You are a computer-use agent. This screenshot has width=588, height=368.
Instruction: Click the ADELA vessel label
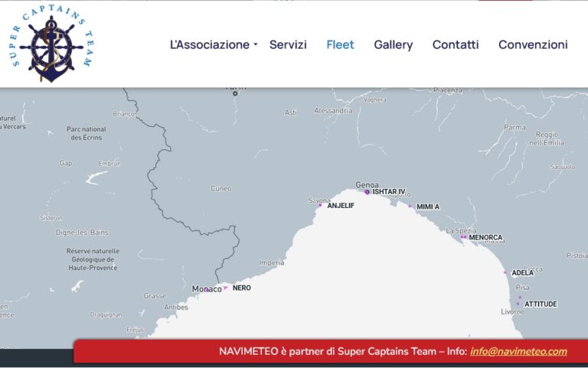[x=522, y=273]
